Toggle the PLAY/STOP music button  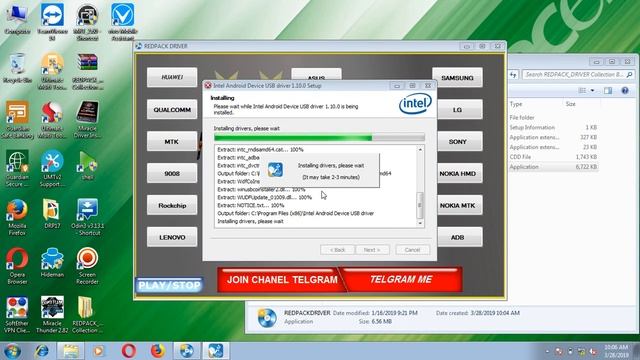pyautogui.click(x=169, y=285)
